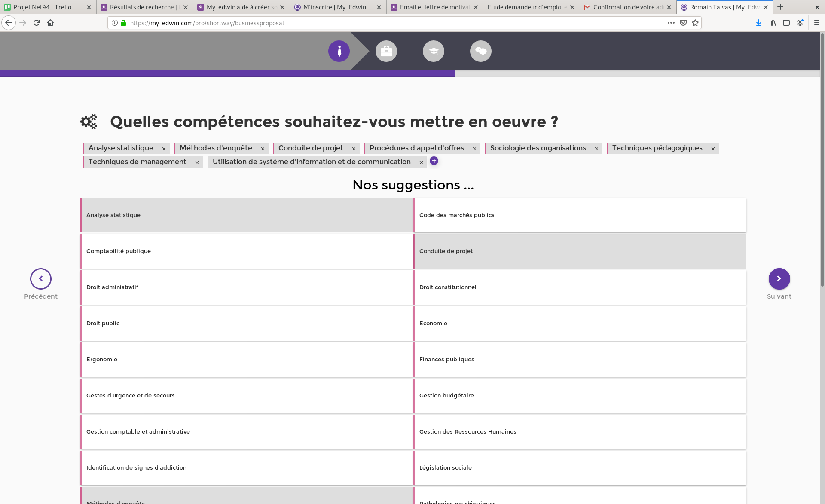Toggle the Comptabilité publique suggestion

point(247,251)
